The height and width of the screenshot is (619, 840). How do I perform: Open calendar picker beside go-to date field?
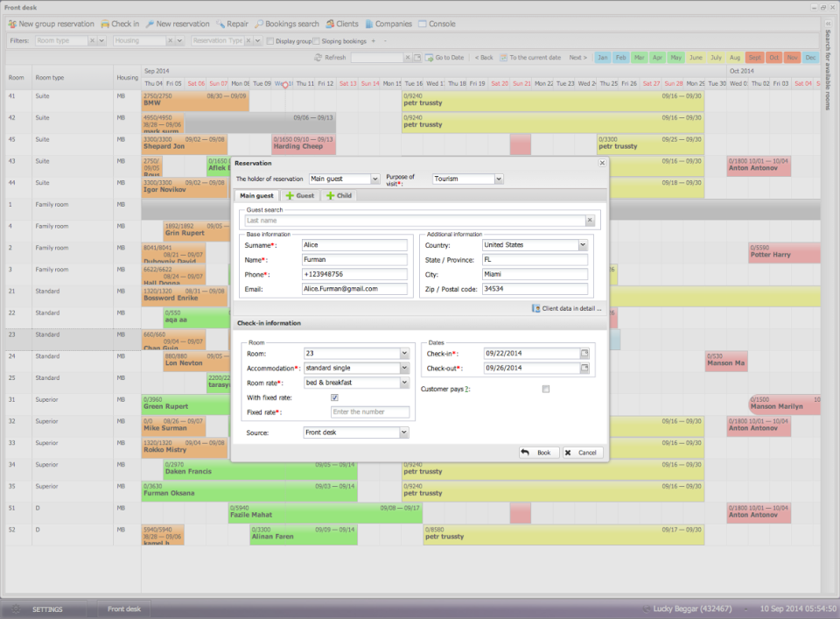coord(417,57)
